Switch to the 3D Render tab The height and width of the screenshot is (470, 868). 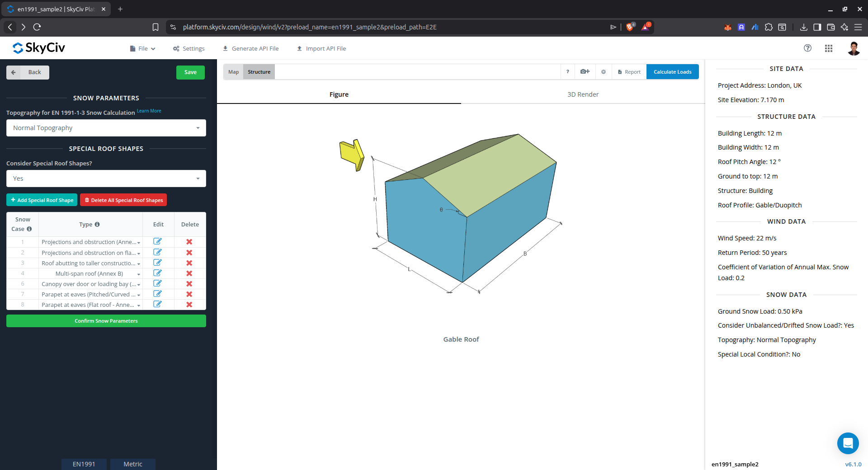coord(583,94)
